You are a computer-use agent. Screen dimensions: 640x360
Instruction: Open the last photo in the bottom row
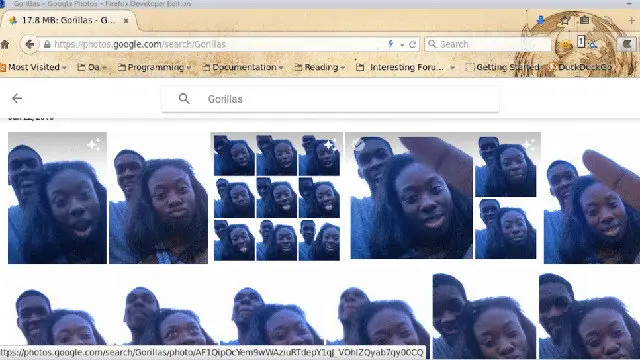click(x=589, y=316)
